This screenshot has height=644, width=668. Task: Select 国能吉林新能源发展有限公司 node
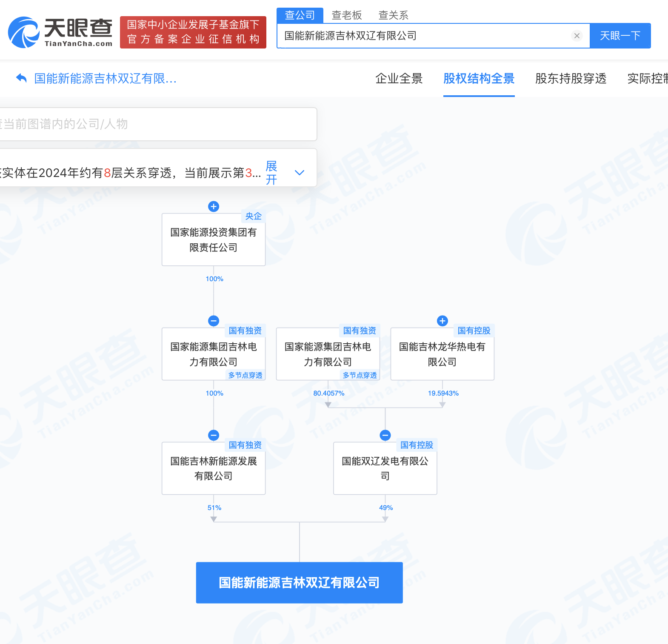pos(214,469)
